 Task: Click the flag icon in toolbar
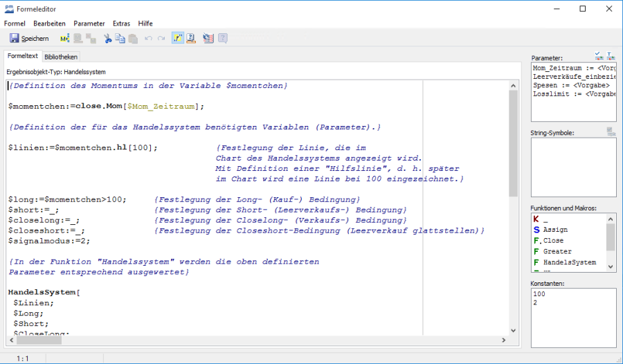209,39
